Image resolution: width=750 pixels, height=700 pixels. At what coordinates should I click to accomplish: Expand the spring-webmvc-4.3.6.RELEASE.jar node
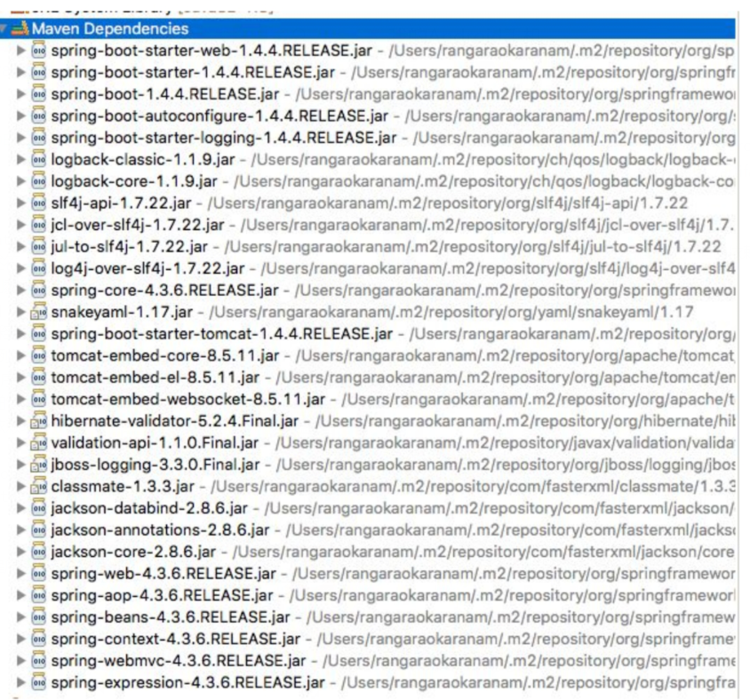[x=20, y=661]
